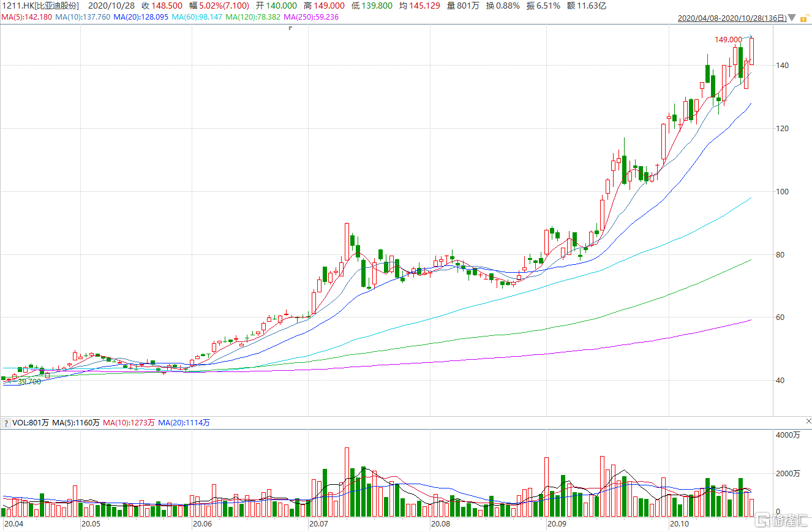
Task: Select the MA(5):142.180 indicator label
Action: coord(26,17)
